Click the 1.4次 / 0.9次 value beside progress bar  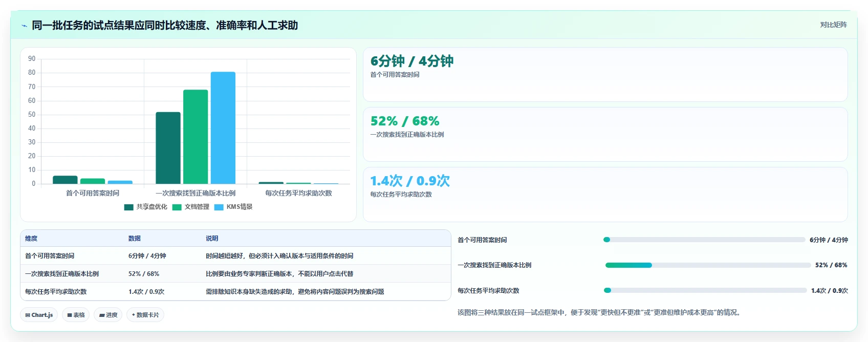830,291
